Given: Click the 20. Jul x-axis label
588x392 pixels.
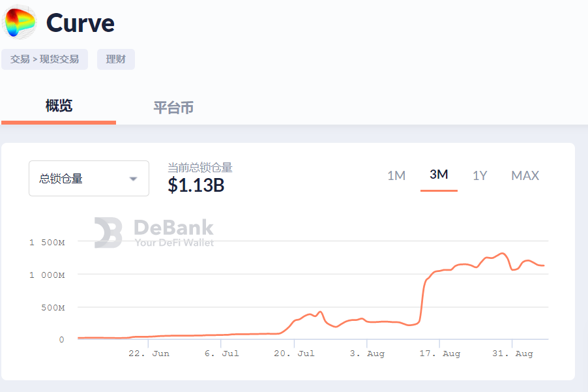Looking at the screenshot, I should coord(294,354).
